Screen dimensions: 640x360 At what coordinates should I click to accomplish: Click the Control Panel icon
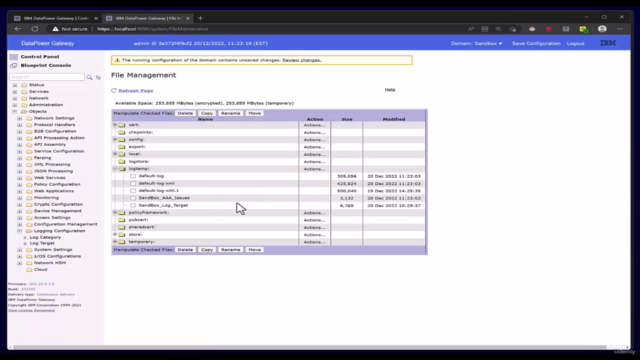point(13,57)
